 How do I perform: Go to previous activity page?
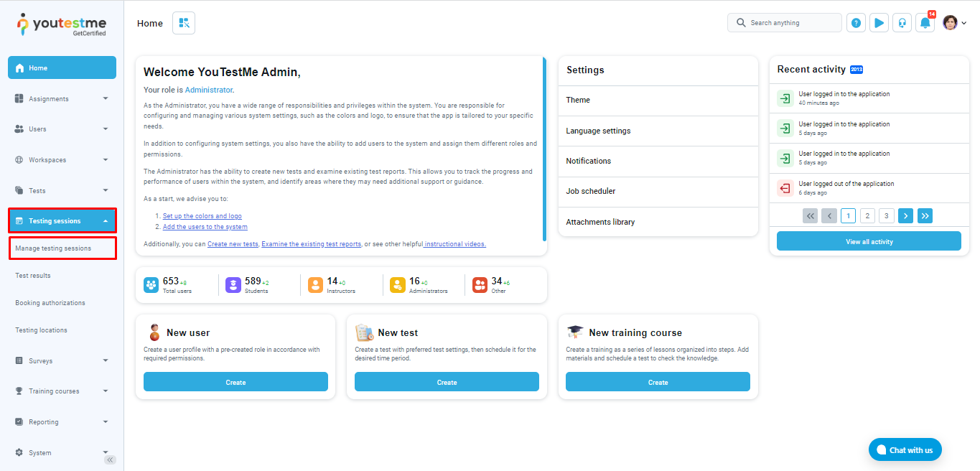pos(829,215)
